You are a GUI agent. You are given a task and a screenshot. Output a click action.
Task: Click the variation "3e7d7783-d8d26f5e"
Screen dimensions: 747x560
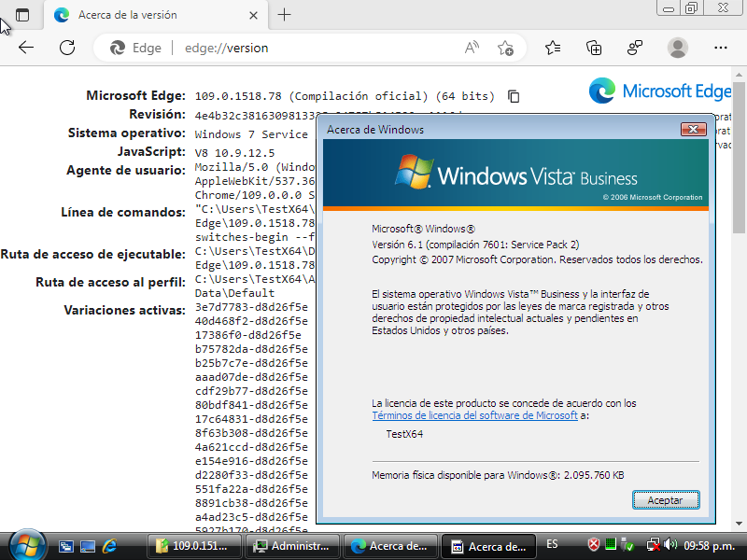251,307
